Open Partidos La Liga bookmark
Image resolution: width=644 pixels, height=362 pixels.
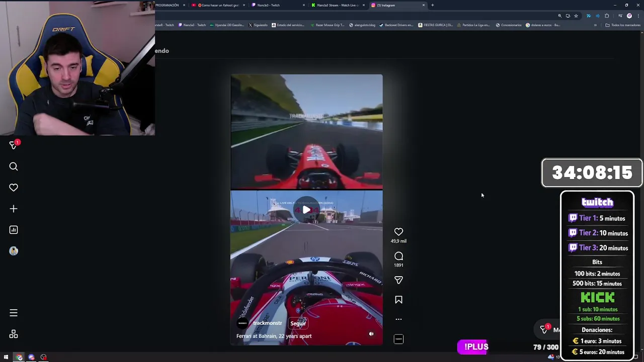point(473,25)
